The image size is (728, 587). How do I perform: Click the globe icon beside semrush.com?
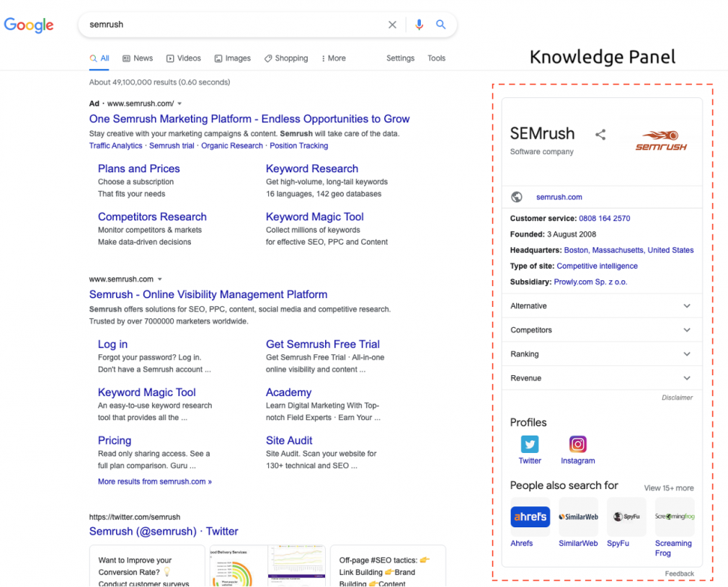(x=517, y=197)
